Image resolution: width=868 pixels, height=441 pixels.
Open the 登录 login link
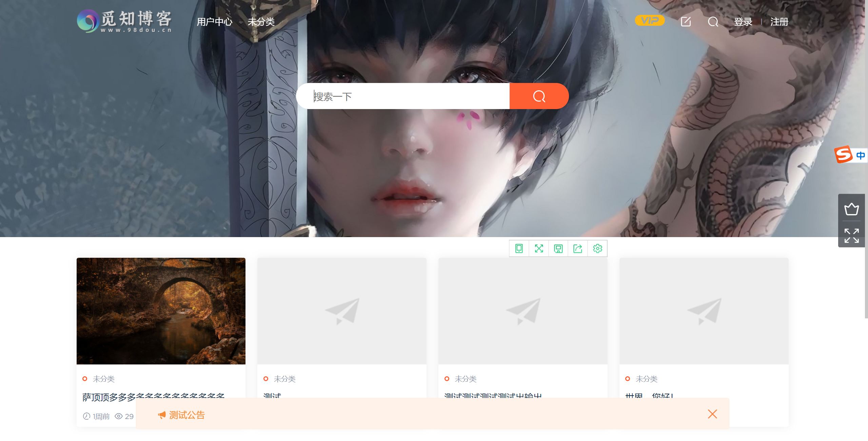point(743,22)
